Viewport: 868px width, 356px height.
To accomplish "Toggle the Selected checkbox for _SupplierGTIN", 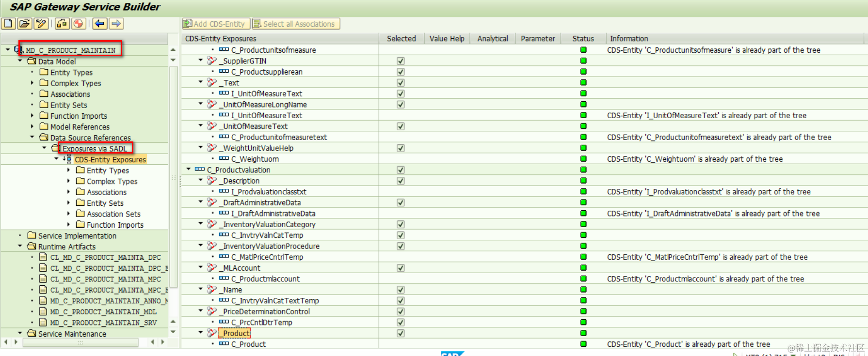I will (401, 61).
